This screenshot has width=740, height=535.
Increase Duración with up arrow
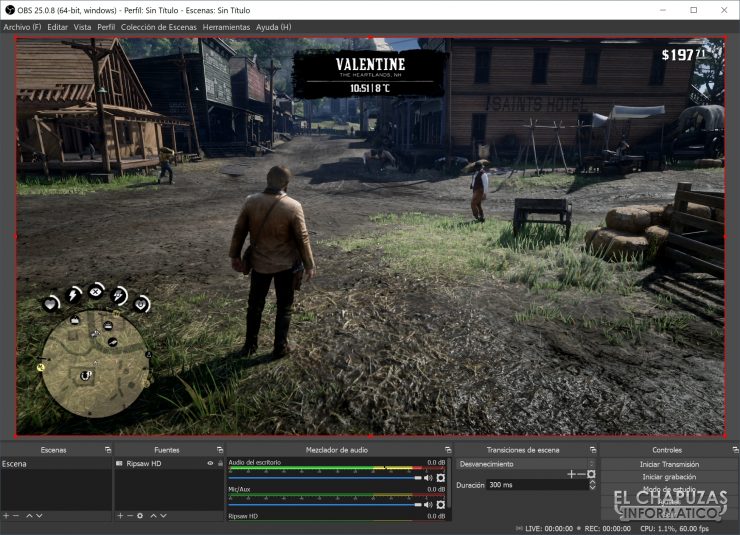pyautogui.click(x=592, y=482)
